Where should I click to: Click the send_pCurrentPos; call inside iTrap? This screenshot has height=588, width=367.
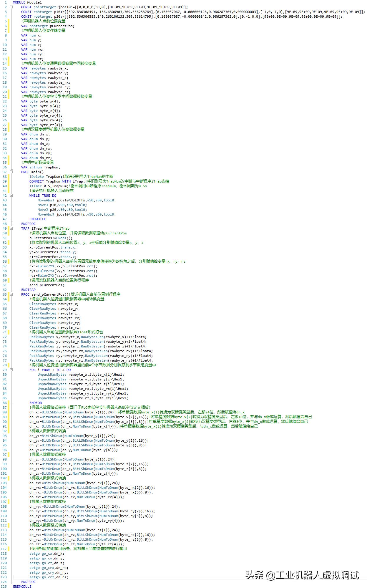pos(47,285)
